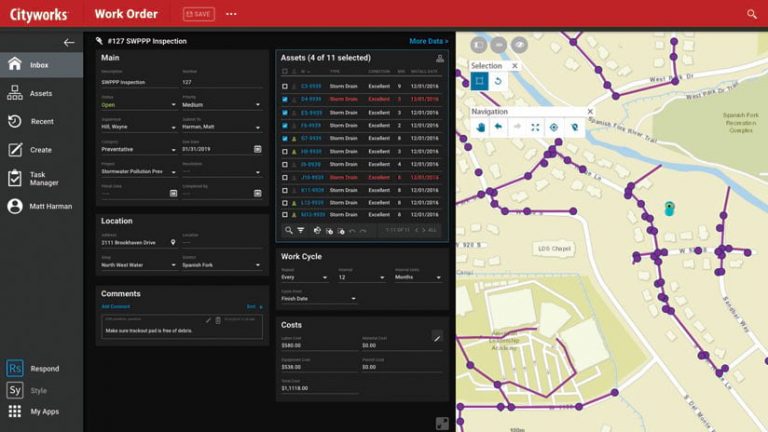Screen dimensions: 768x432
Task: Zoom to full extent icon in Navigation
Action: coord(535,127)
